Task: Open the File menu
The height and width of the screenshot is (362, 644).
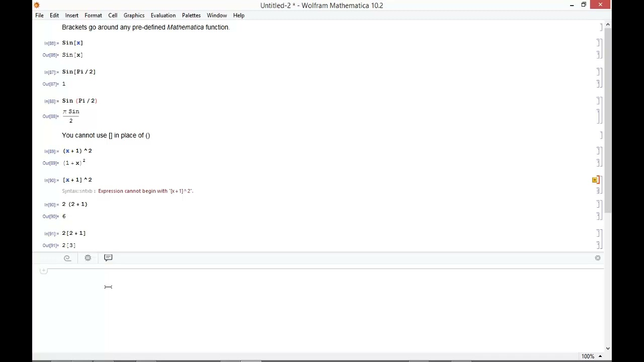Action: (39, 15)
